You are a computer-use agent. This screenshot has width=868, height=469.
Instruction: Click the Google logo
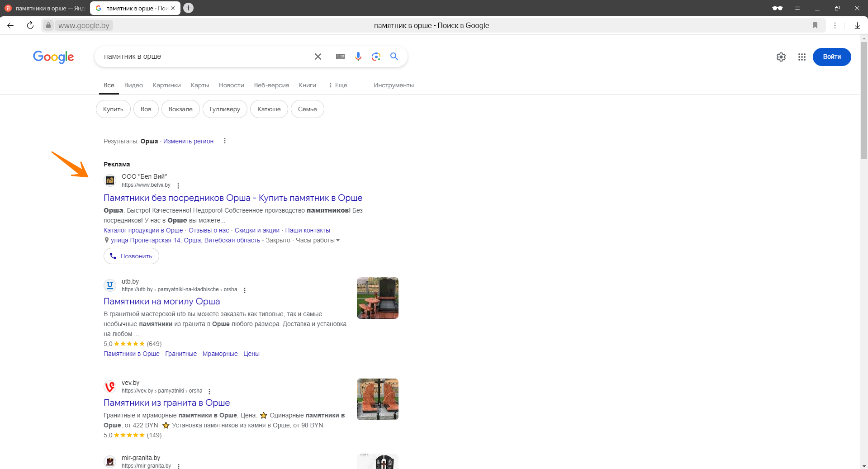point(53,57)
